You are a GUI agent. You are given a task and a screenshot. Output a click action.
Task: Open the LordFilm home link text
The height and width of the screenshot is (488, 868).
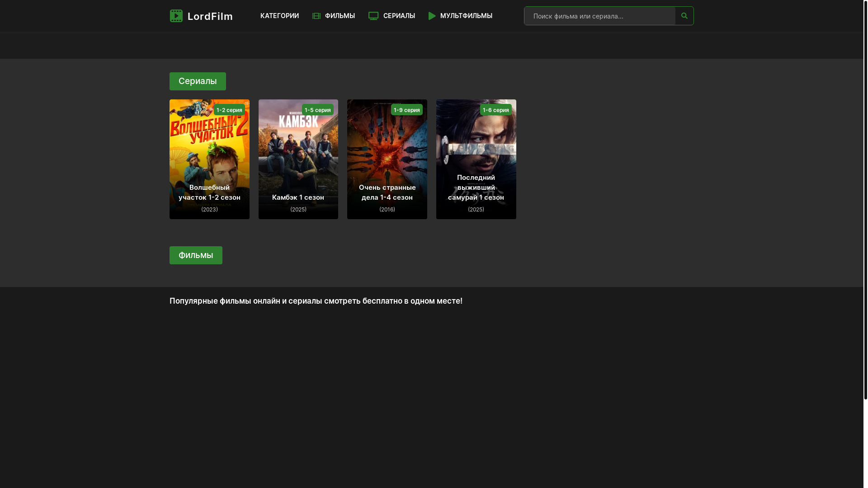tap(210, 16)
